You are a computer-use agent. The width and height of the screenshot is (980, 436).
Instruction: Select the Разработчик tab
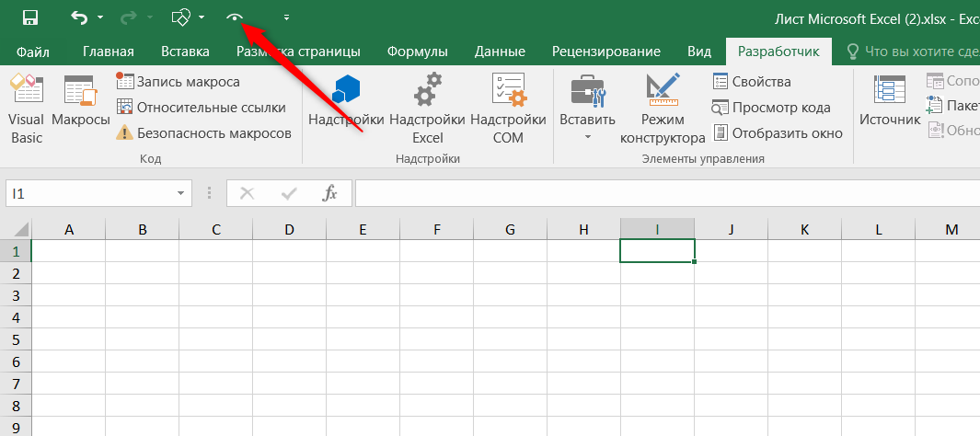(x=778, y=52)
